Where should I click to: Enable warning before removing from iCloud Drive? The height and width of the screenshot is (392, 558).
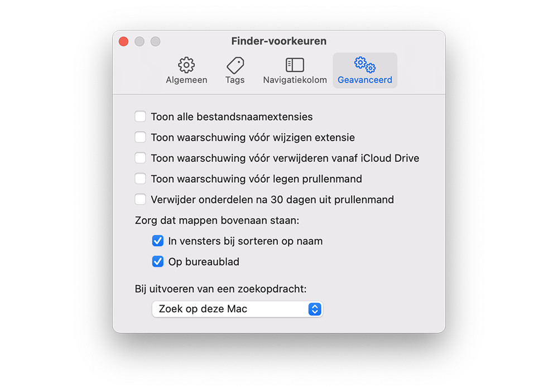[140, 158]
